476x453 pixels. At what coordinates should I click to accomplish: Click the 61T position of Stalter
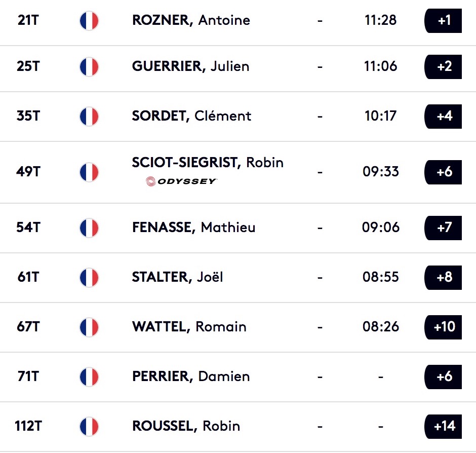pos(28,277)
